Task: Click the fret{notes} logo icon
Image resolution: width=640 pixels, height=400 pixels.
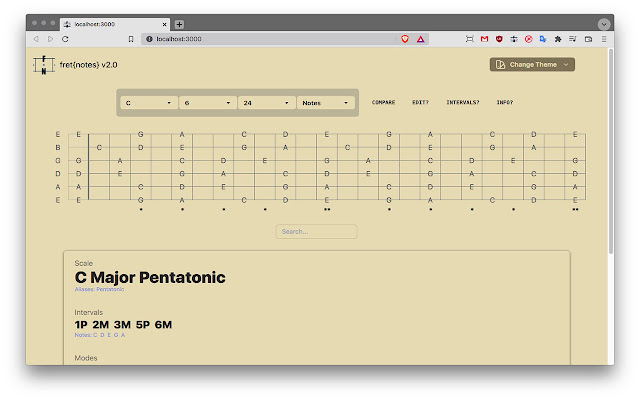Action: 44,65
